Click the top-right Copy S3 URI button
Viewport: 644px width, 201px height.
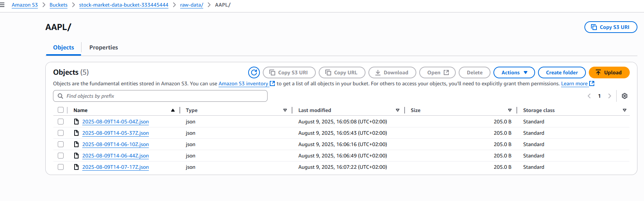coord(611,27)
